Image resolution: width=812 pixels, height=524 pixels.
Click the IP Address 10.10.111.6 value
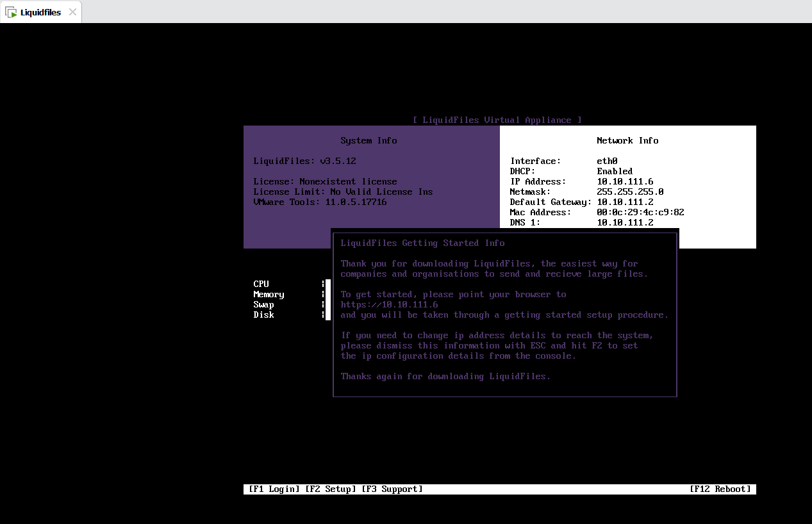click(625, 182)
